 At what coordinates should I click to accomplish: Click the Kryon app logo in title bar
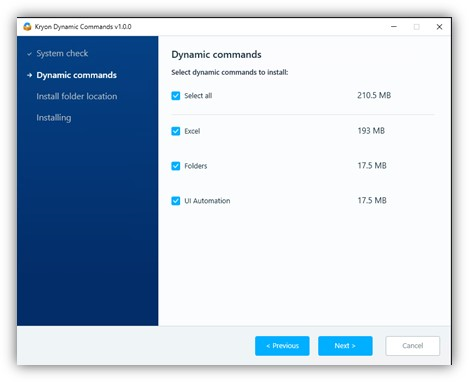[27, 27]
